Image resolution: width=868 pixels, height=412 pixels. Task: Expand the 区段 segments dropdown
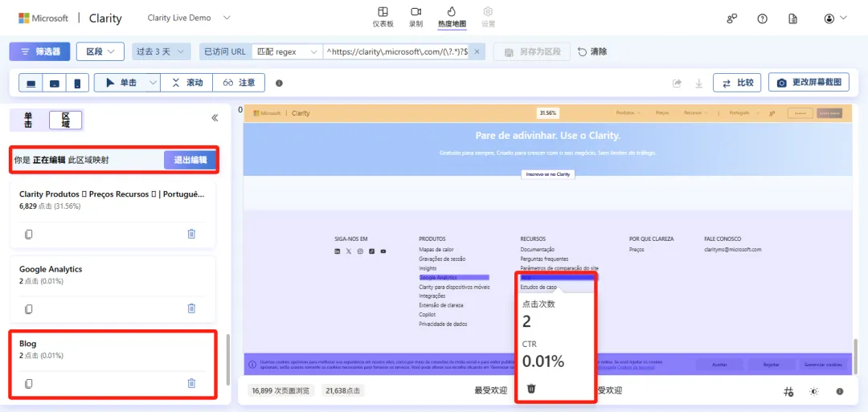pyautogui.click(x=100, y=51)
